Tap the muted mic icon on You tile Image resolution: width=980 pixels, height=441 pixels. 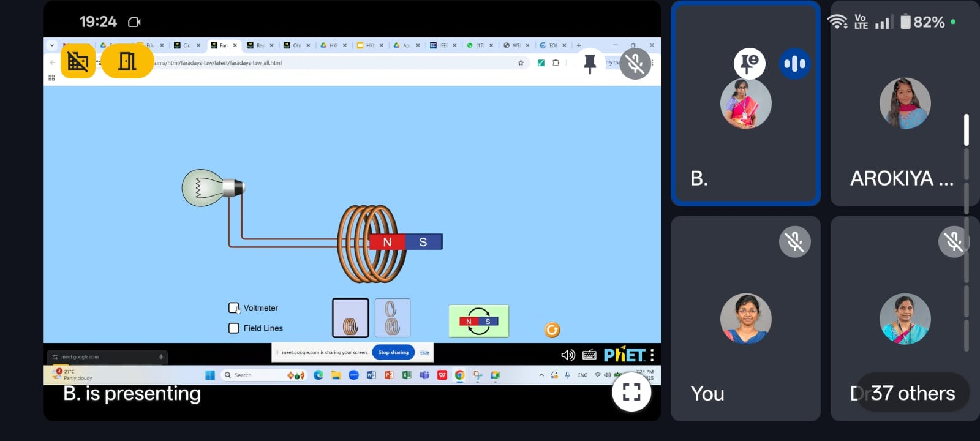click(x=795, y=242)
